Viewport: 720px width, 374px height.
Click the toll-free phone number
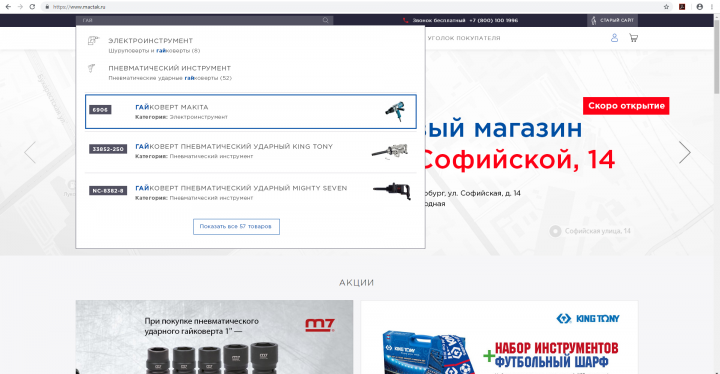(493, 20)
